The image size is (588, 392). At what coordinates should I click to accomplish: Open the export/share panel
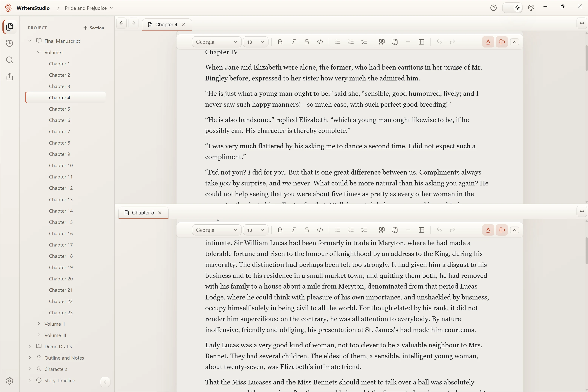coord(9,77)
